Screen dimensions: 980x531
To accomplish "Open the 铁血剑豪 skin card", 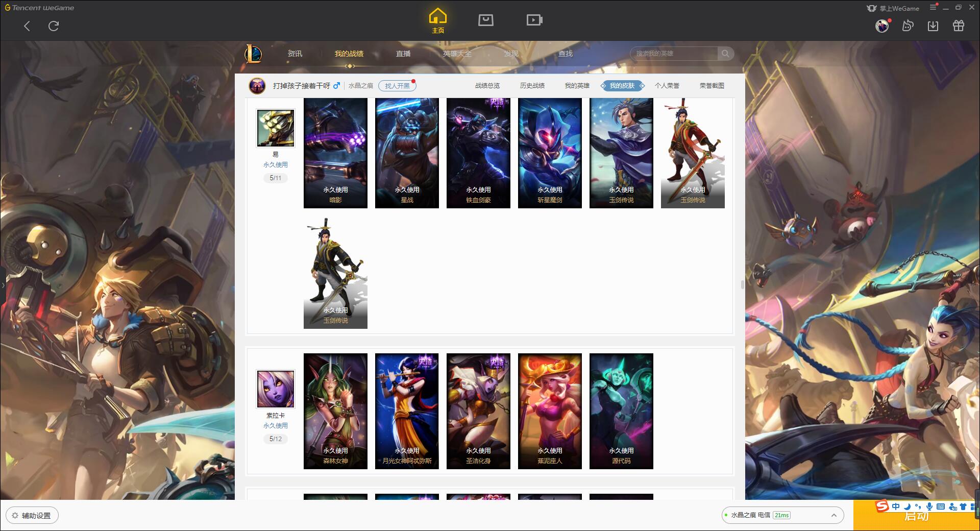I will tap(478, 153).
